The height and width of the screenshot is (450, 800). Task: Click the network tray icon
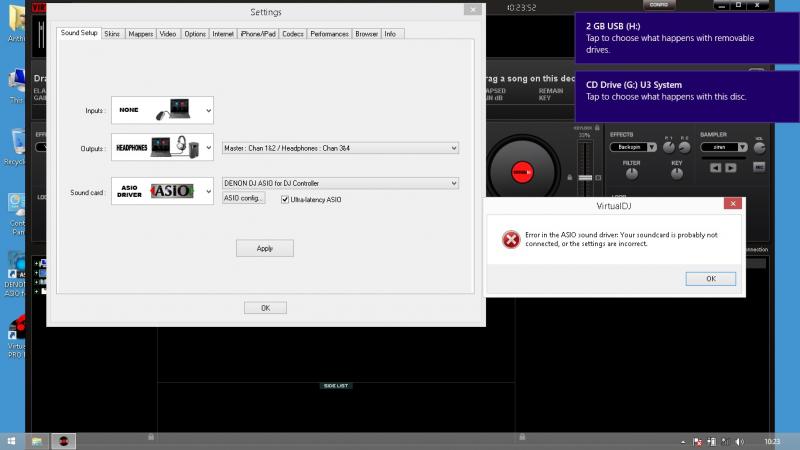click(725, 442)
